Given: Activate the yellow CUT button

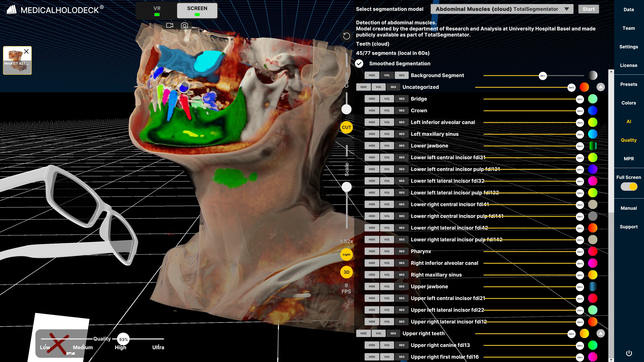Looking at the screenshot, I should 346,127.
